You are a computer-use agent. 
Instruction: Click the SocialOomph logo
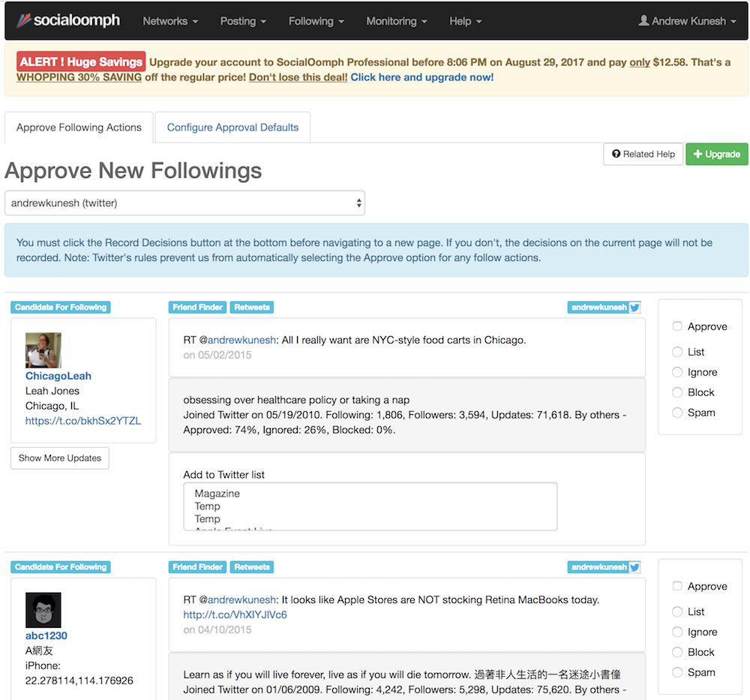[x=69, y=20]
